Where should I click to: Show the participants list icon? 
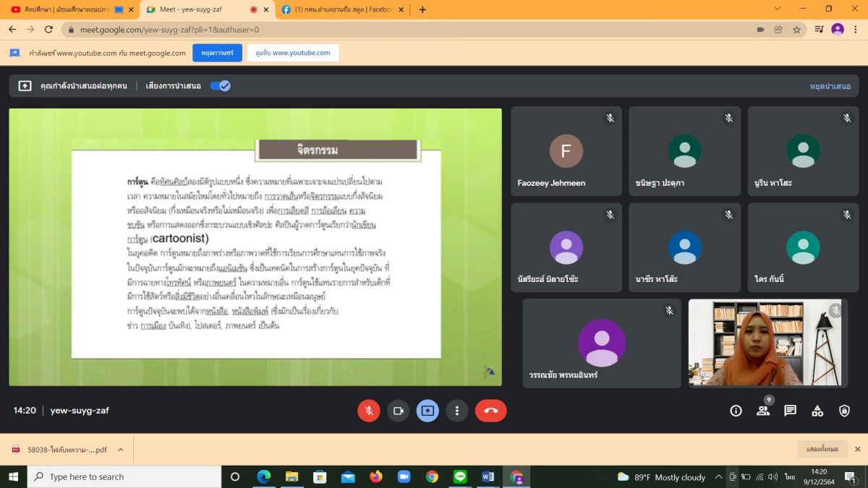coord(763,411)
